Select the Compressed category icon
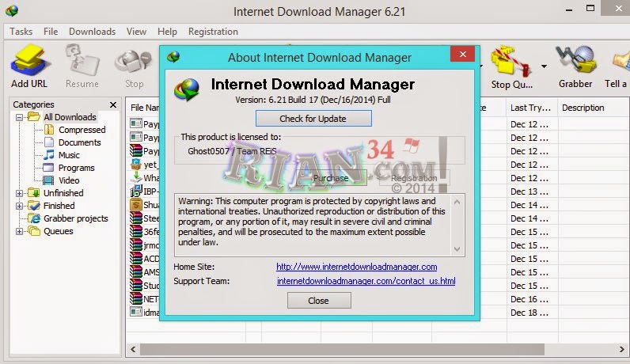630x364 pixels. (49, 129)
